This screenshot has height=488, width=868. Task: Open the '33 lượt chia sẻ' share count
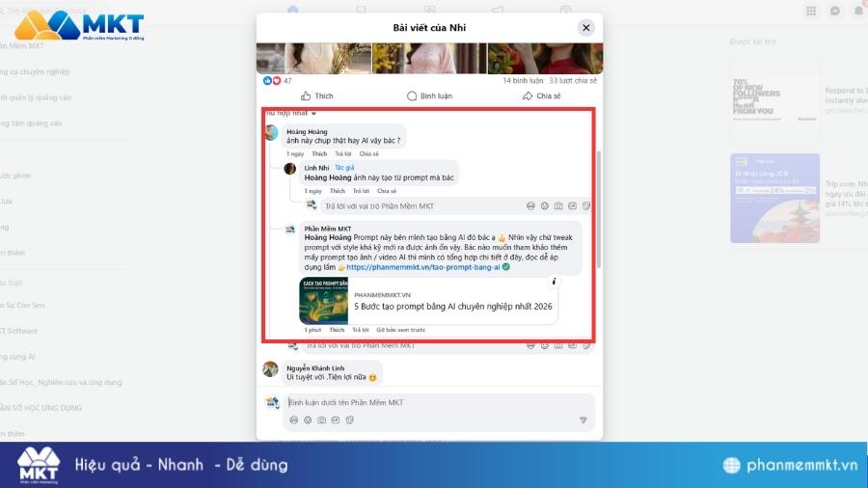[x=573, y=81]
